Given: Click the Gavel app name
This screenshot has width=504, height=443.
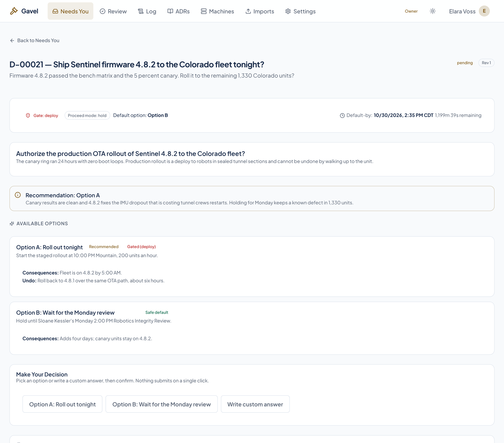Looking at the screenshot, I should (x=30, y=11).
